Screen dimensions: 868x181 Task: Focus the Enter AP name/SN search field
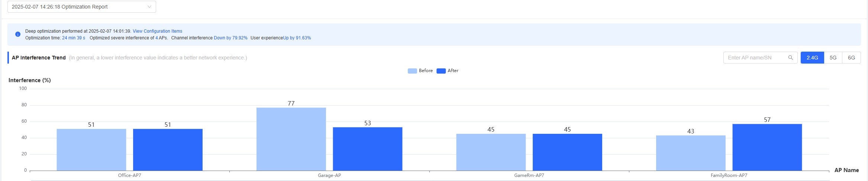tap(756, 58)
